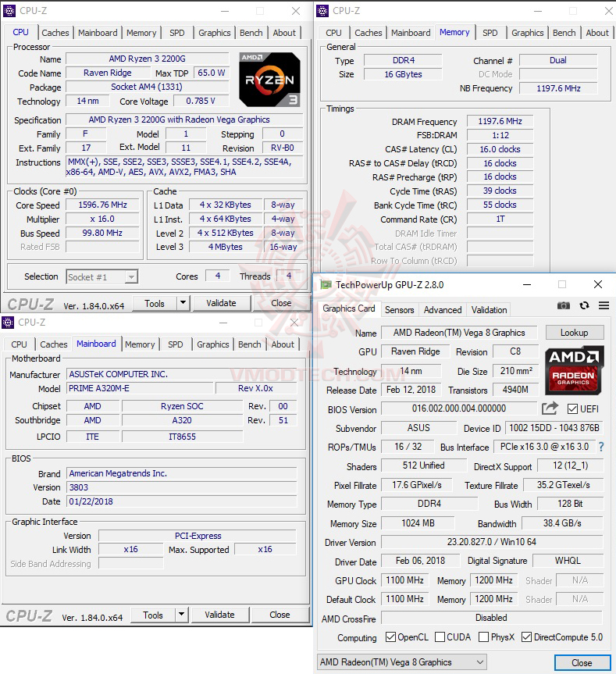Click Max TDP value 65.0 W
Screen dimensions: 616x674
(212, 73)
